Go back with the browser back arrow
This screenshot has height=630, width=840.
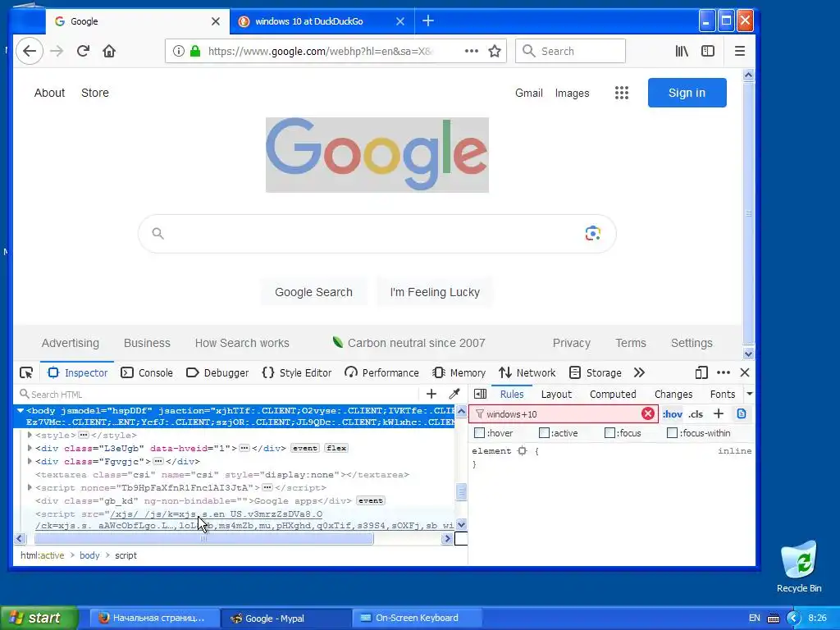point(30,51)
